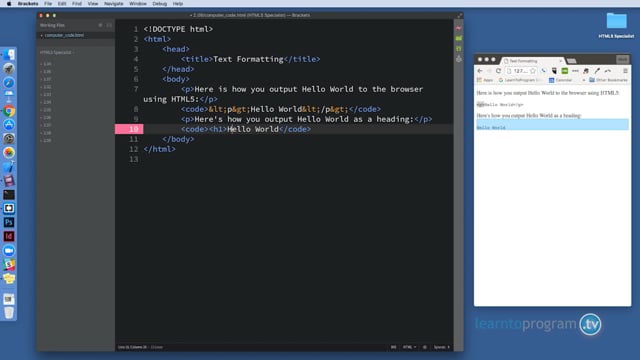Click the '<!DOCTYPE html>' text on line 1

(178, 29)
